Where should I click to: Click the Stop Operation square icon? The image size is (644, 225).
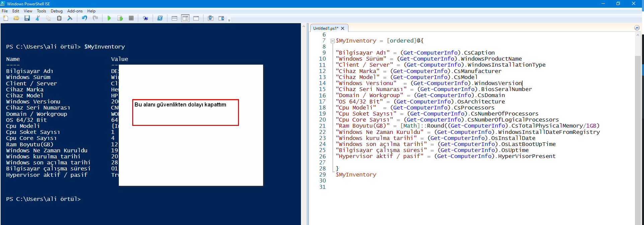click(x=131, y=18)
